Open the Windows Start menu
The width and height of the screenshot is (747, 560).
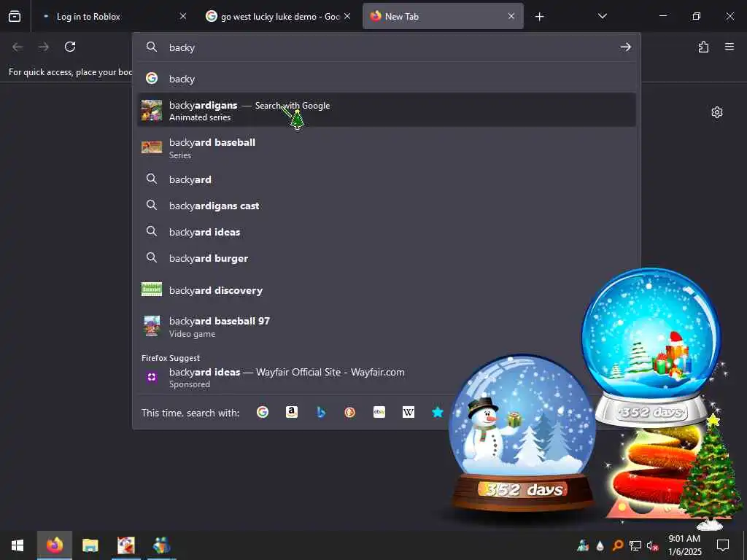click(x=18, y=545)
